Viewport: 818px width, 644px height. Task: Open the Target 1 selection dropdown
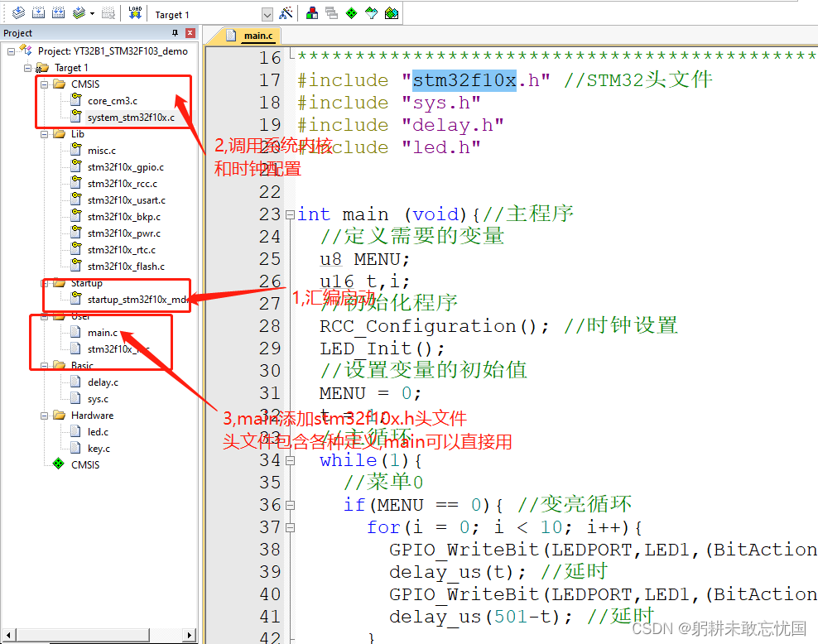point(267,13)
